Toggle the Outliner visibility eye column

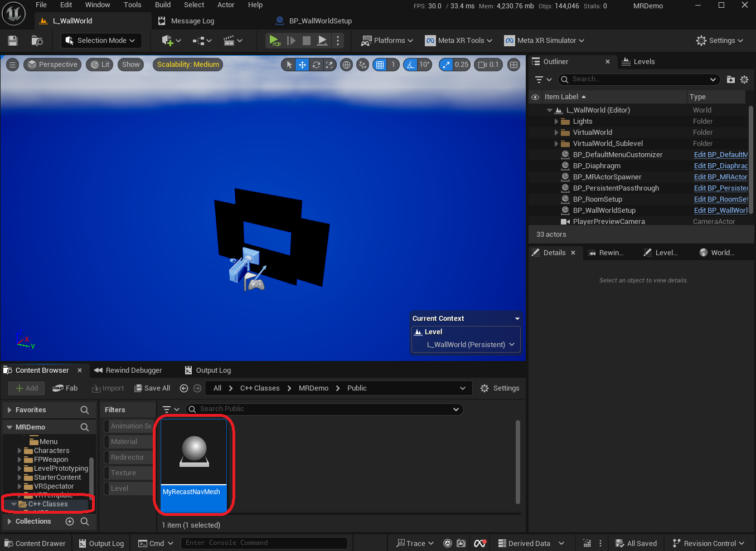(535, 97)
